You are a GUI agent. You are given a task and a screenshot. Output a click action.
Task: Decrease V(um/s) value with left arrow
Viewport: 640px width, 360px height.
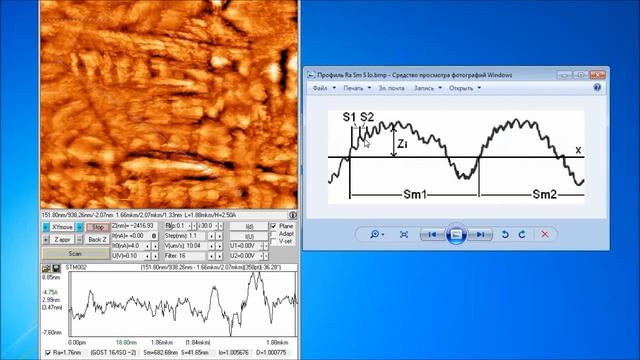(211, 246)
